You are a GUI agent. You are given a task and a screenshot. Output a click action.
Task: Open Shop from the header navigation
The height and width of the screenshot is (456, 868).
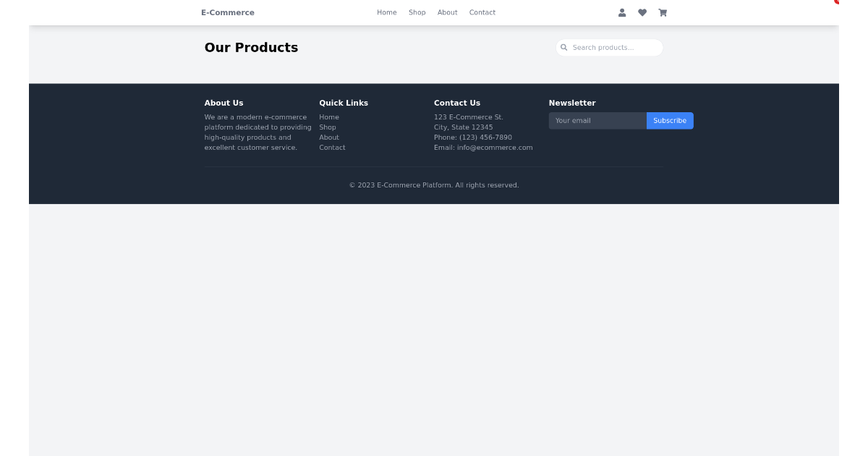pyautogui.click(x=417, y=12)
